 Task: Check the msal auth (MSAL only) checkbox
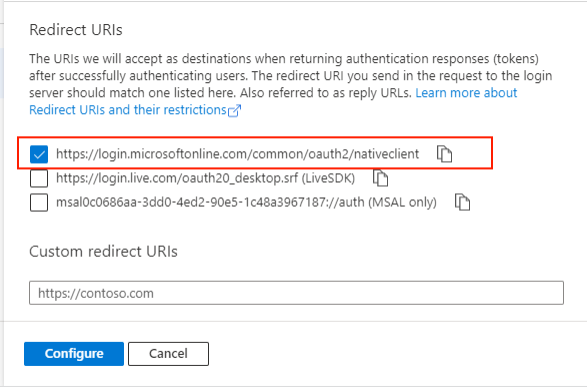(39, 202)
